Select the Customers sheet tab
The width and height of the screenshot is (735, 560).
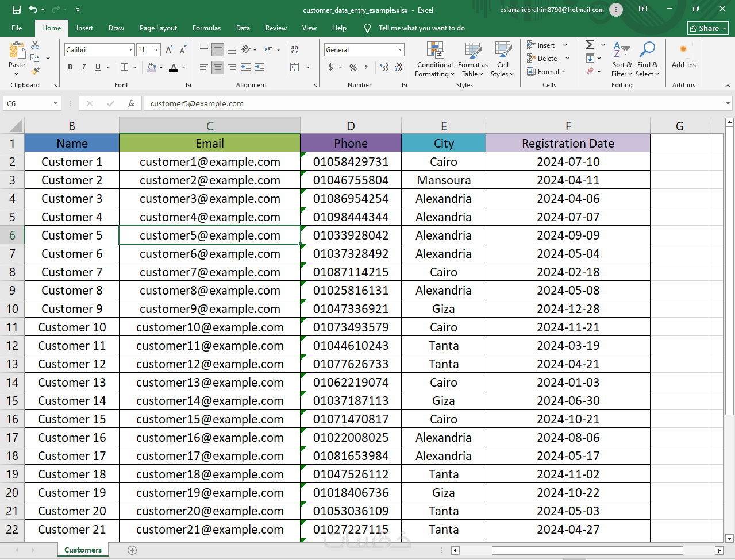[x=83, y=550]
